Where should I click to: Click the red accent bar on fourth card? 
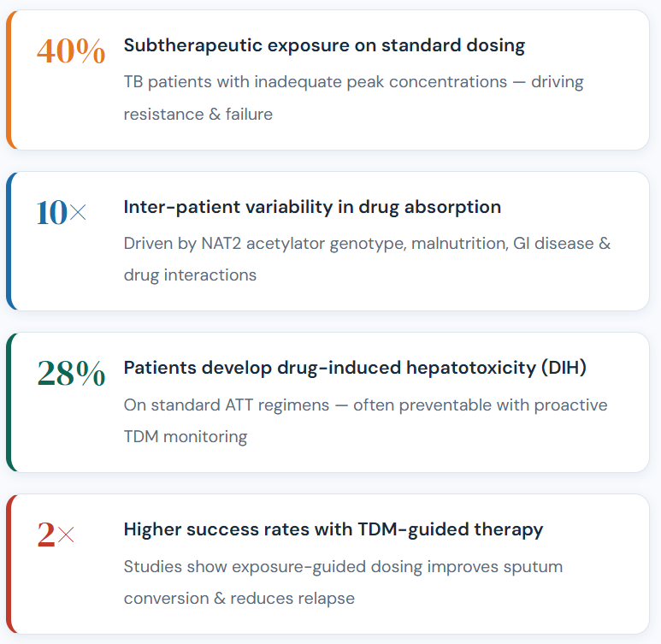(9, 564)
